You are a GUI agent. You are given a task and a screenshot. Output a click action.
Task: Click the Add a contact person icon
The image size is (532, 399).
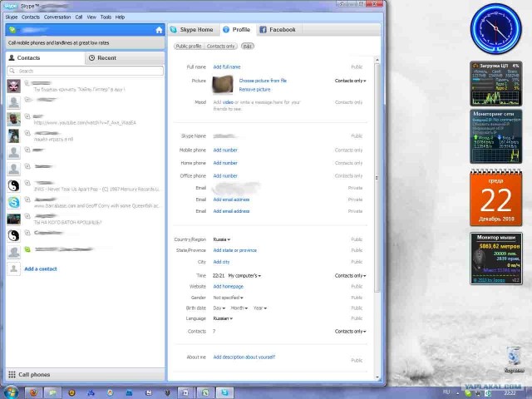click(14, 268)
